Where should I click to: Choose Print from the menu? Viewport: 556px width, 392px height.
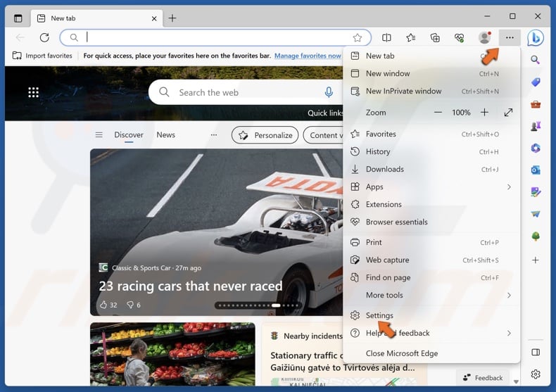(431, 242)
